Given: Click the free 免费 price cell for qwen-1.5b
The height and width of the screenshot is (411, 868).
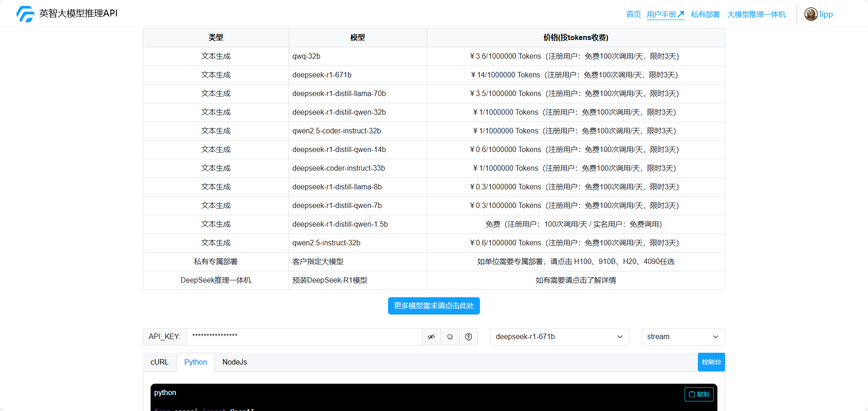Looking at the screenshot, I should [576, 224].
